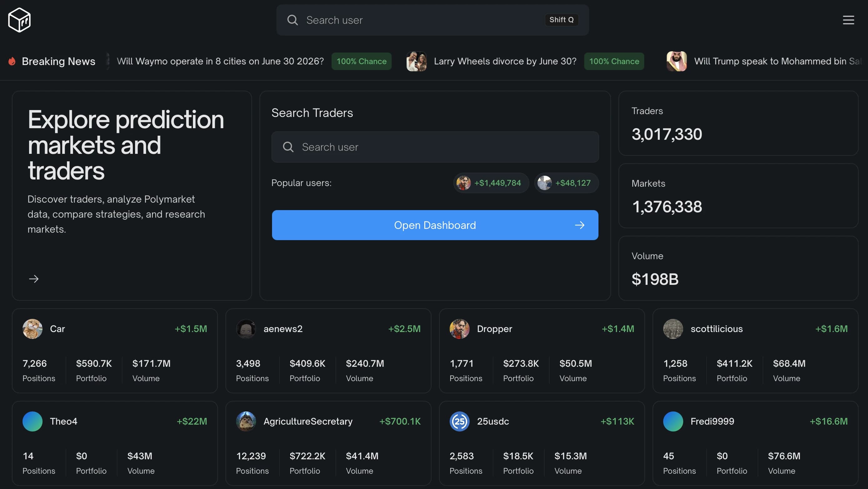Click aenews2's avatar
Screen dimensions: 868x489
tap(246, 329)
